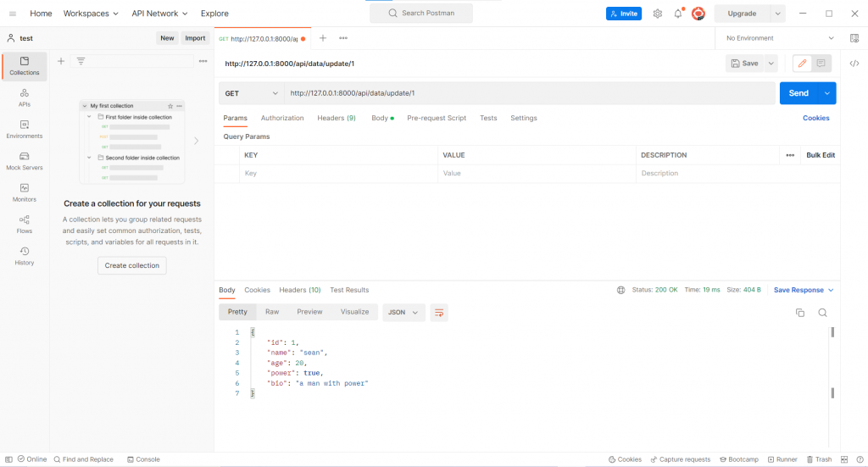Toggle the wrap lines icon in the response

click(x=439, y=313)
